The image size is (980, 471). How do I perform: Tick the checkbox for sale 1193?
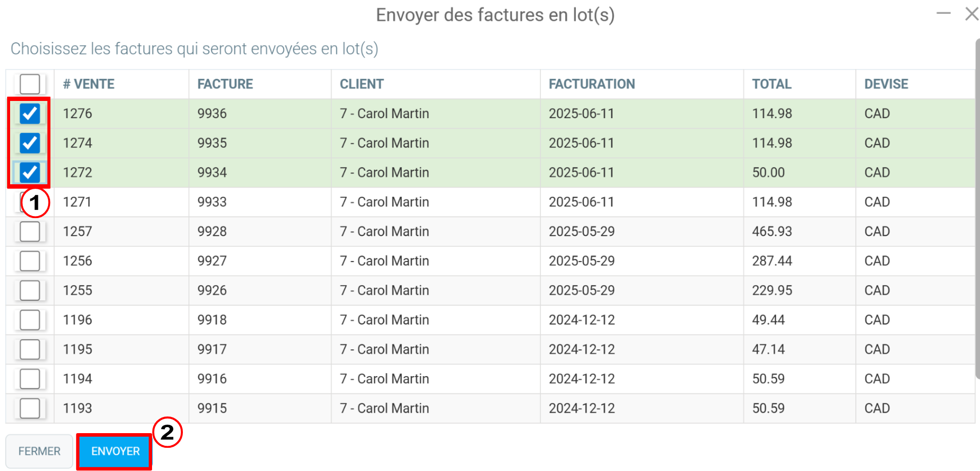[30, 408]
